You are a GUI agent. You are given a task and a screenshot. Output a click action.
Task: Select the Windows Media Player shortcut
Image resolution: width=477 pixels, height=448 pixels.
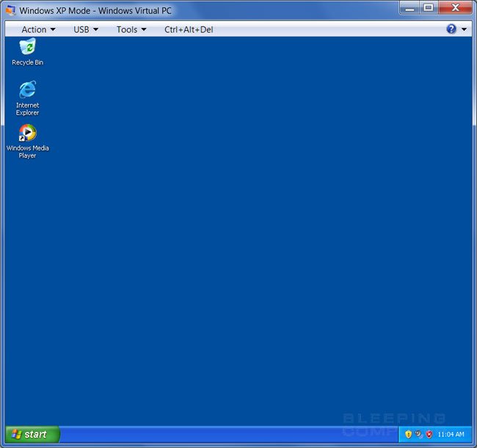[27, 141]
